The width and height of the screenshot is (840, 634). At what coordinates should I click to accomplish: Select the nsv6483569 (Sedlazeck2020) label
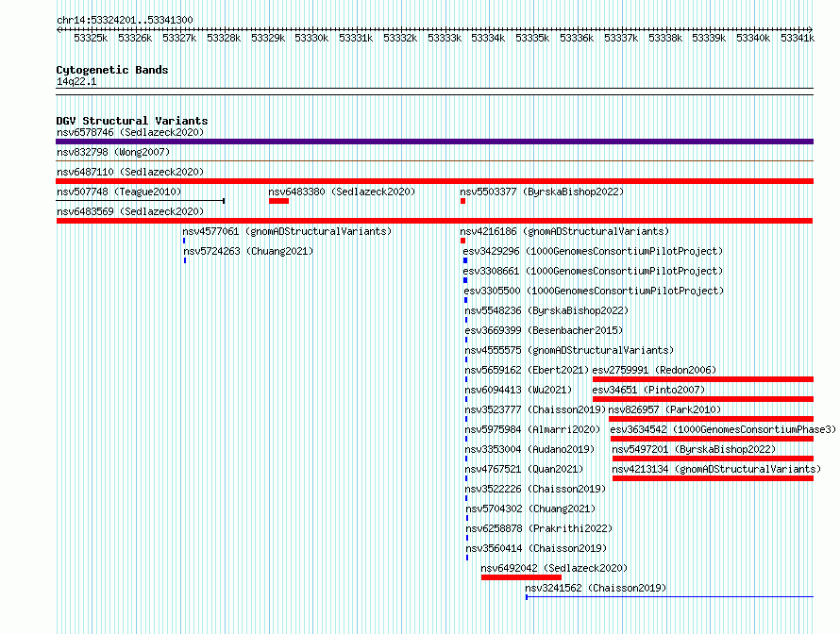point(130,211)
